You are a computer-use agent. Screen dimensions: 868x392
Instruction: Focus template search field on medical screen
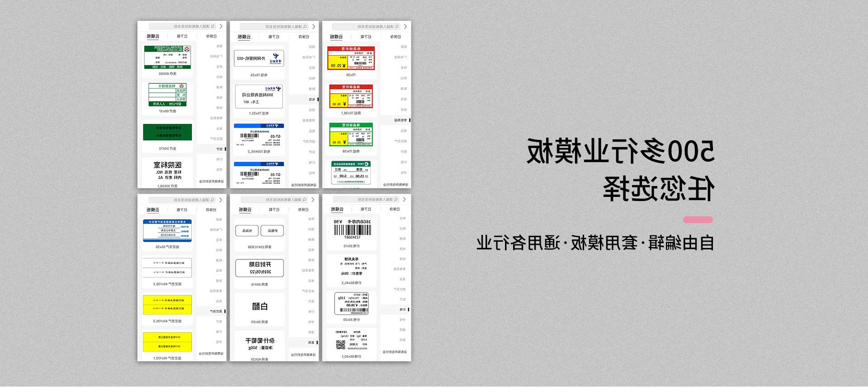pyautogui.click(x=182, y=27)
